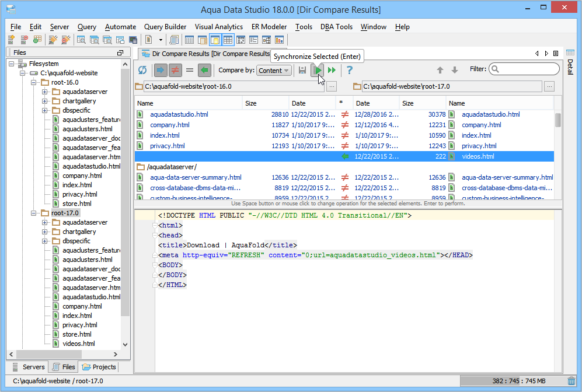Click the up arrow previous difference icon
Screen dimensions: 582x392
point(440,70)
